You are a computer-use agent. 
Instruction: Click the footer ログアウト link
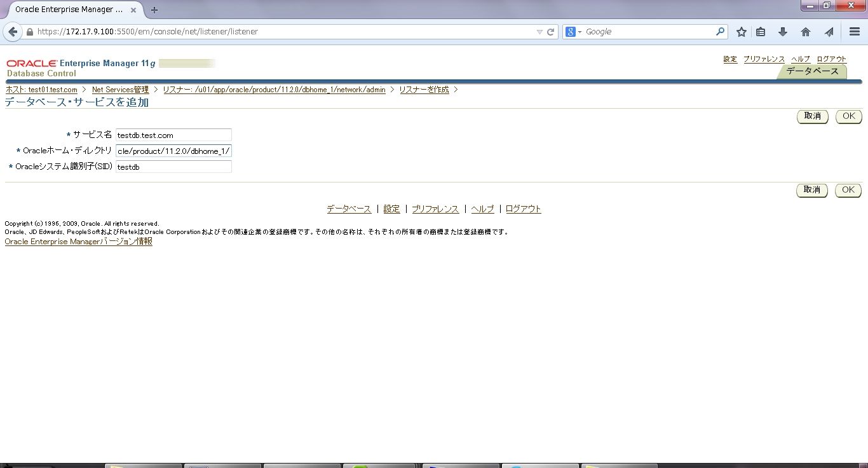click(523, 209)
